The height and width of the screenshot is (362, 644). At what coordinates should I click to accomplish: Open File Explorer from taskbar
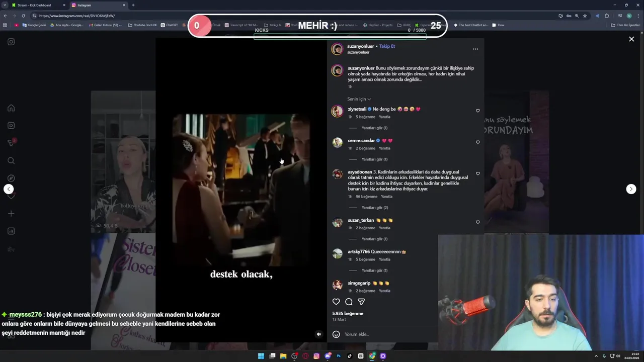283,356
